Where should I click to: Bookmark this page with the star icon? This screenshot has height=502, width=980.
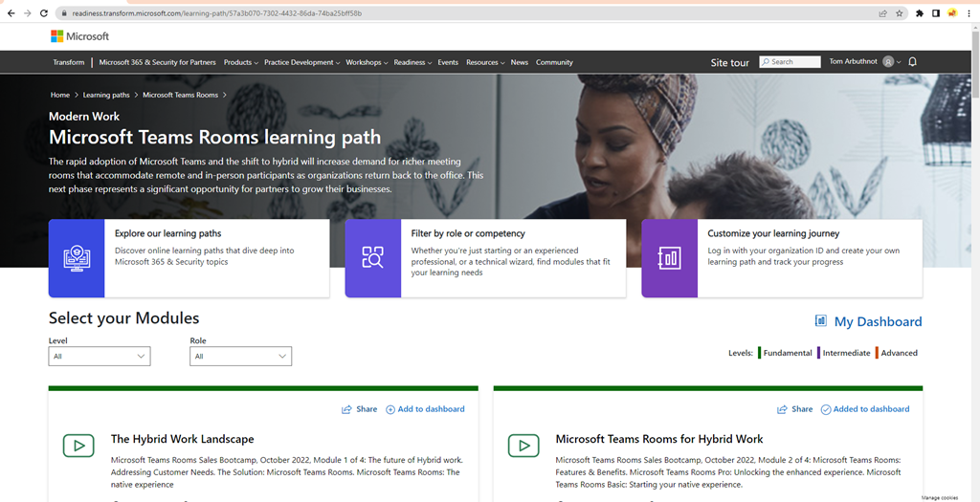[899, 13]
